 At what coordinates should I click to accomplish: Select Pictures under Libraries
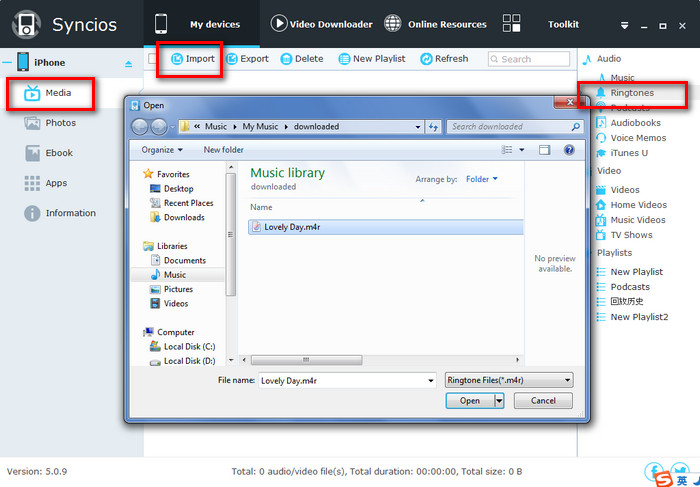click(178, 289)
